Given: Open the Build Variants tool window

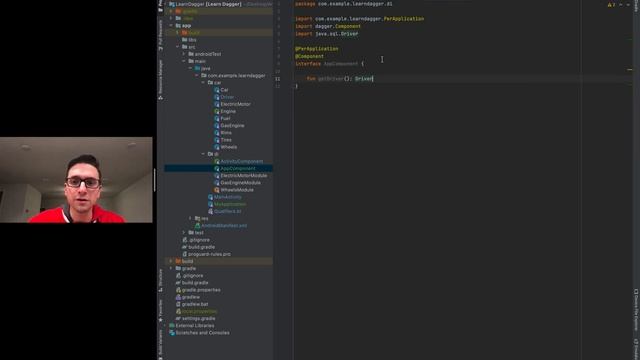Looking at the screenshot, I should [160, 344].
